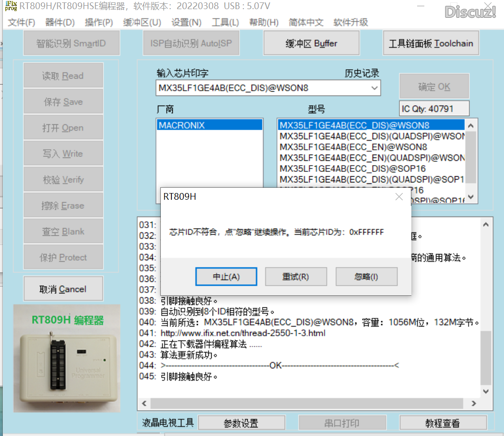Open the 缓冲区 Buffer panel

[x=311, y=43]
